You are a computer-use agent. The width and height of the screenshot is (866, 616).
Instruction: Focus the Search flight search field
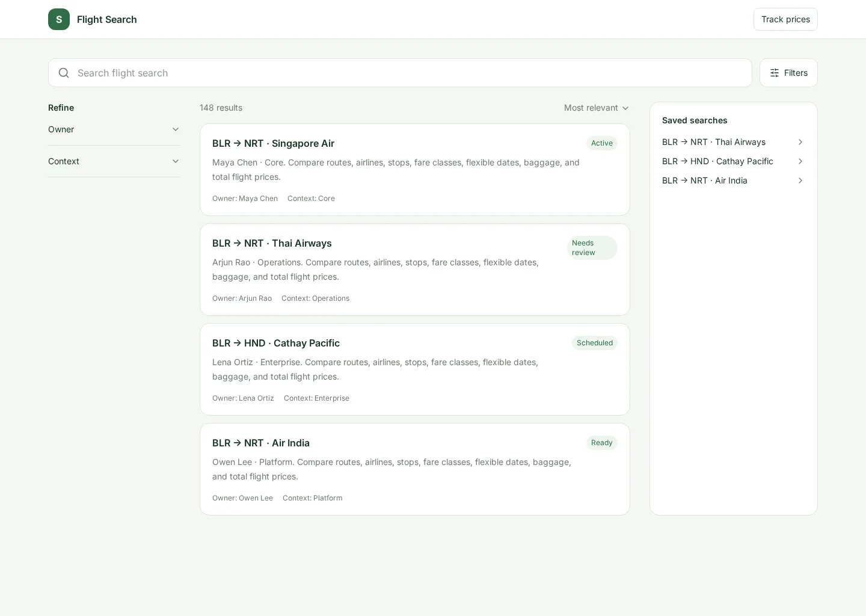(x=400, y=73)
